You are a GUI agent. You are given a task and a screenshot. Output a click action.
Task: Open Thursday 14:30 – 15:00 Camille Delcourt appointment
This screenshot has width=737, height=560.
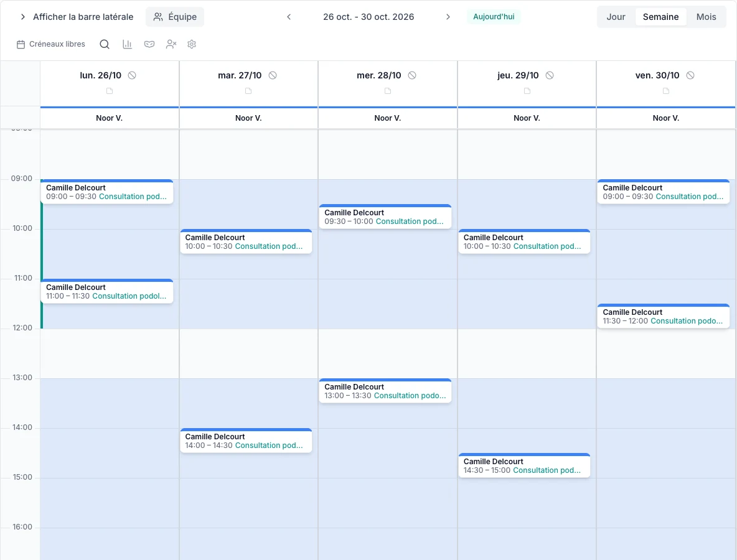tap(524, 465)
